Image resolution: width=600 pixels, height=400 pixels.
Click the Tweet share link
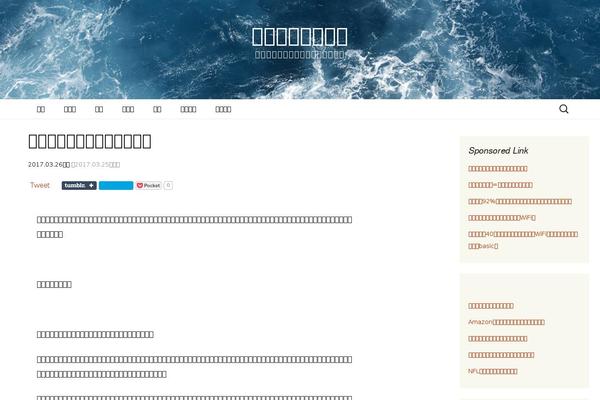(40, 185)
